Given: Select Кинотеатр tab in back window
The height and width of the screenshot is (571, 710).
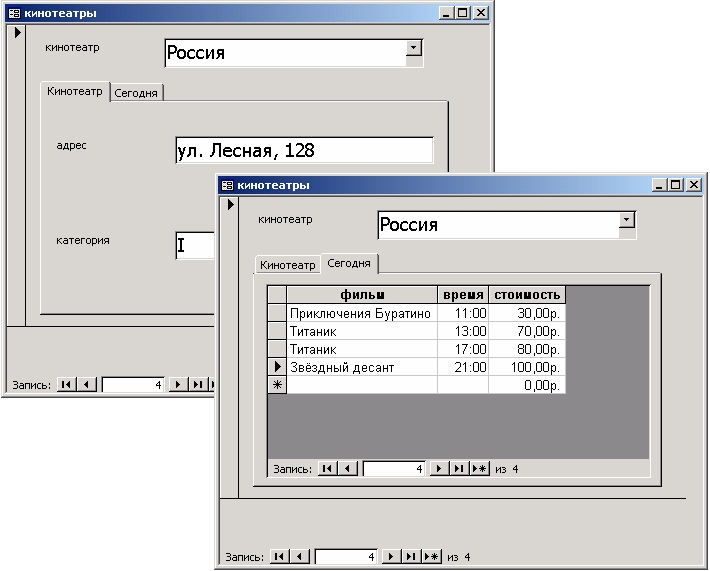Looking at the screenshot, I should (75, 91).
